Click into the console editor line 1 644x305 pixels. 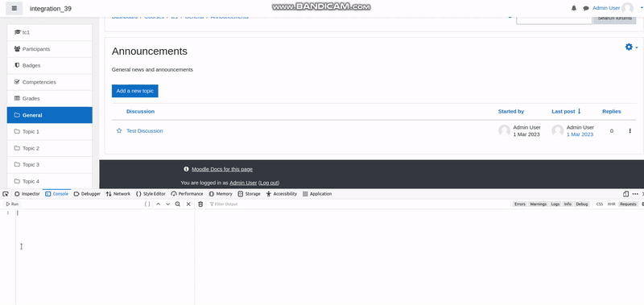point(105,212)
